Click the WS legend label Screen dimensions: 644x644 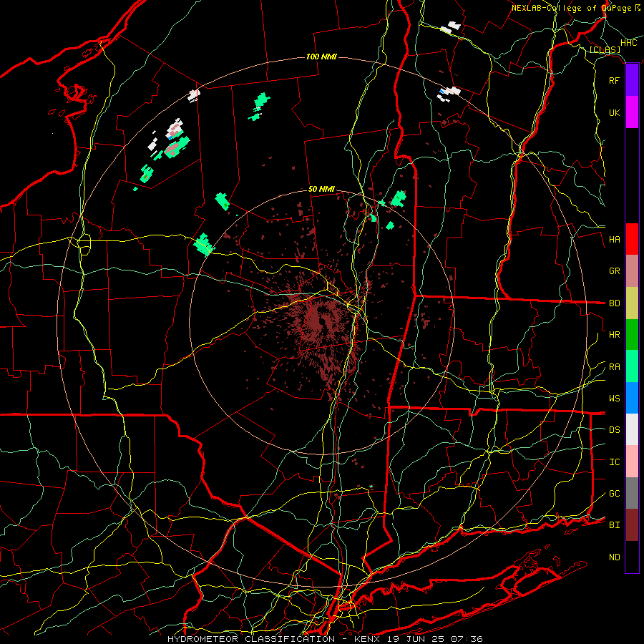coord(614,399)
